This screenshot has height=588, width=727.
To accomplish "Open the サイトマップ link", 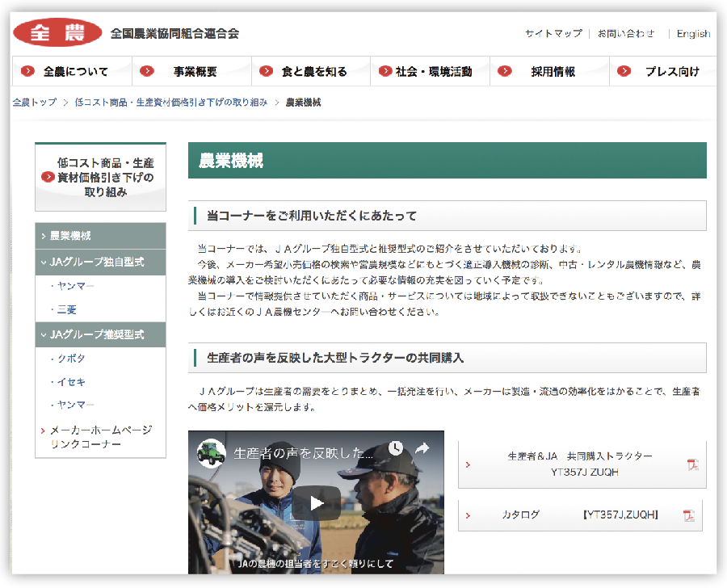I will [x=553, y=33].
